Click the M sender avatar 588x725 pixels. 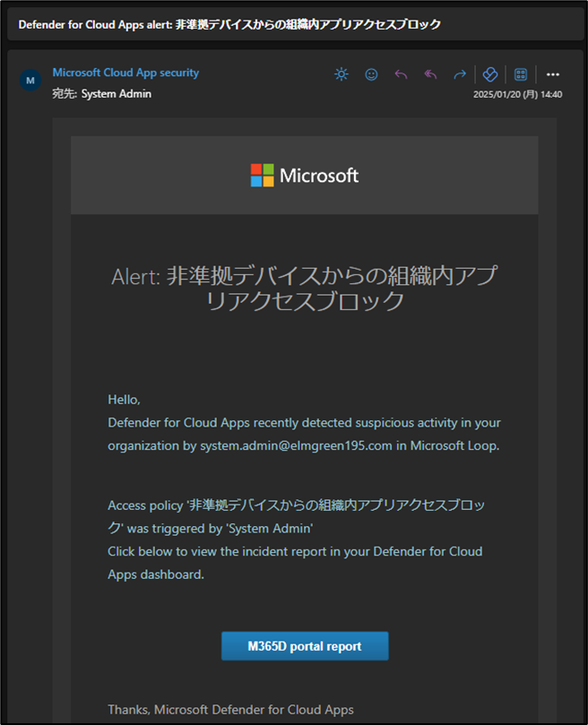click(x=30, y=81)
